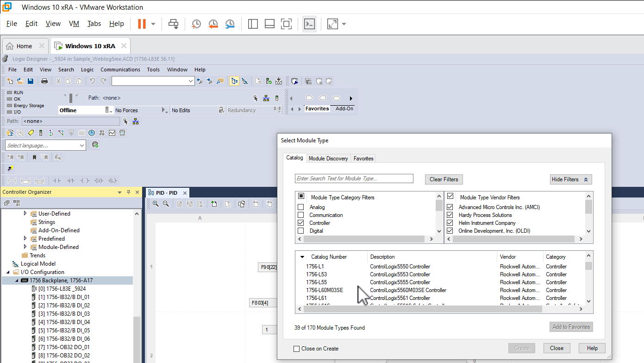Open the Communications menu
Screen dimensions: 644x363
click(120, 70)
